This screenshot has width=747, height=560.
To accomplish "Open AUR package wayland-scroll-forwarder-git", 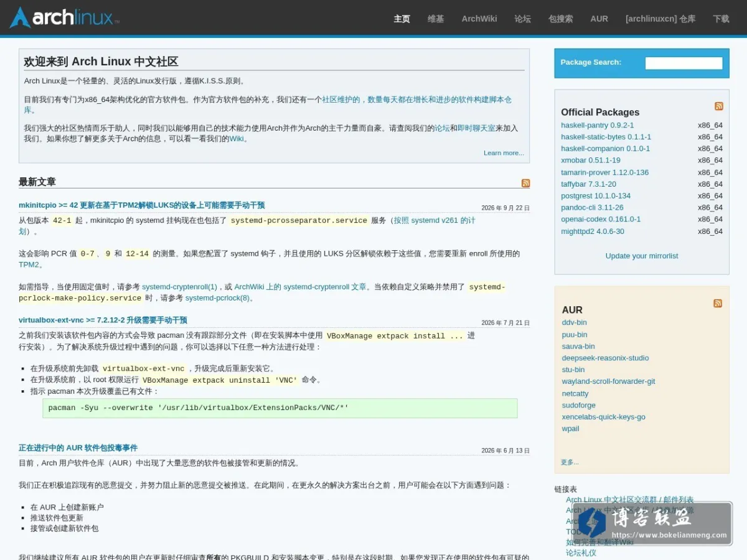I will pos(608,381).
